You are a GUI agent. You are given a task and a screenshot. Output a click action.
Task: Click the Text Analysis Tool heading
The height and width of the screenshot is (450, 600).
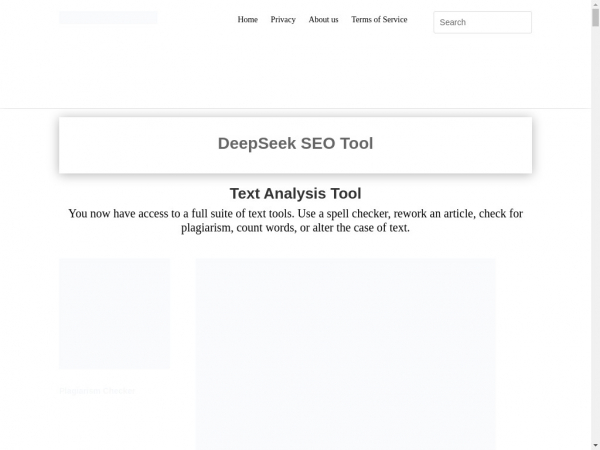tap(295, 194)
